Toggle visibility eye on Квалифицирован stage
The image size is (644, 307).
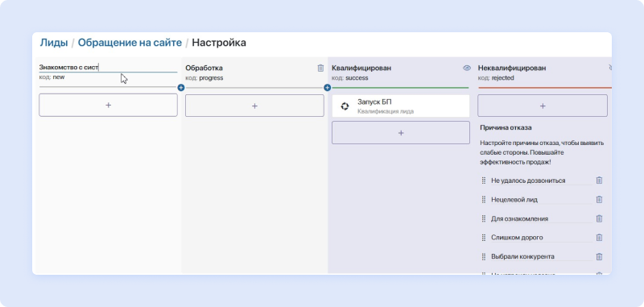(467, 68)
